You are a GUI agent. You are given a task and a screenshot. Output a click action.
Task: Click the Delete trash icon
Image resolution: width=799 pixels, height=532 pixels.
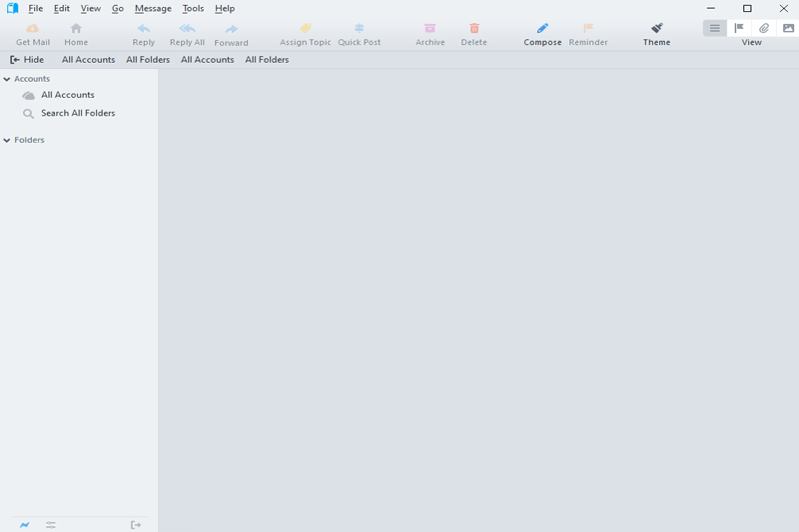point(474,29)
